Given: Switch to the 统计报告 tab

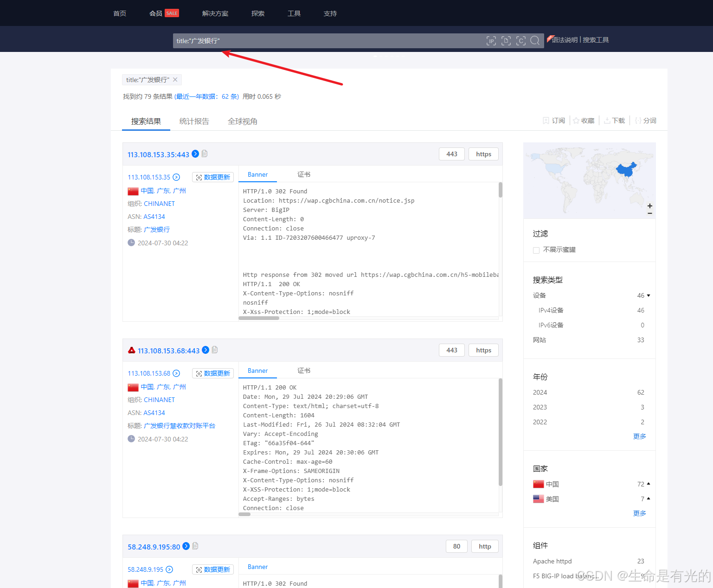Looking at the screenshot, I should tap(194, 121).
